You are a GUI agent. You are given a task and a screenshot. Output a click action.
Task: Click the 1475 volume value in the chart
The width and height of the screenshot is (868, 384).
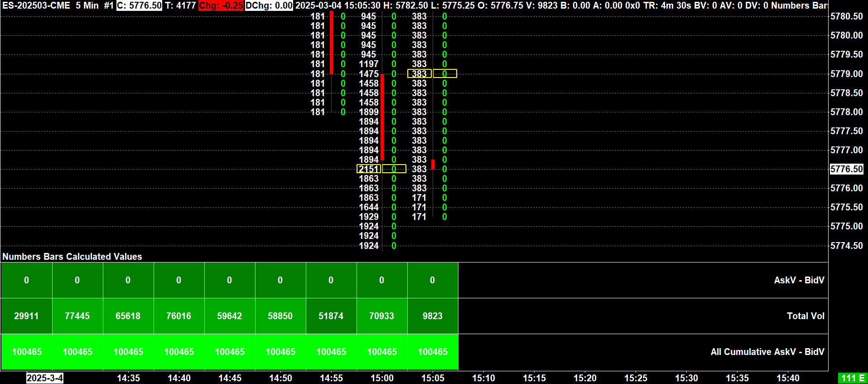tap(369, 74)
